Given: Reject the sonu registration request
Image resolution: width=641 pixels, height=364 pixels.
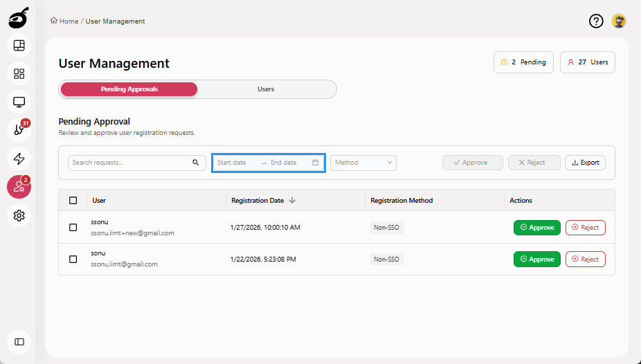Looking at the screenshot, I should (586, 260).
